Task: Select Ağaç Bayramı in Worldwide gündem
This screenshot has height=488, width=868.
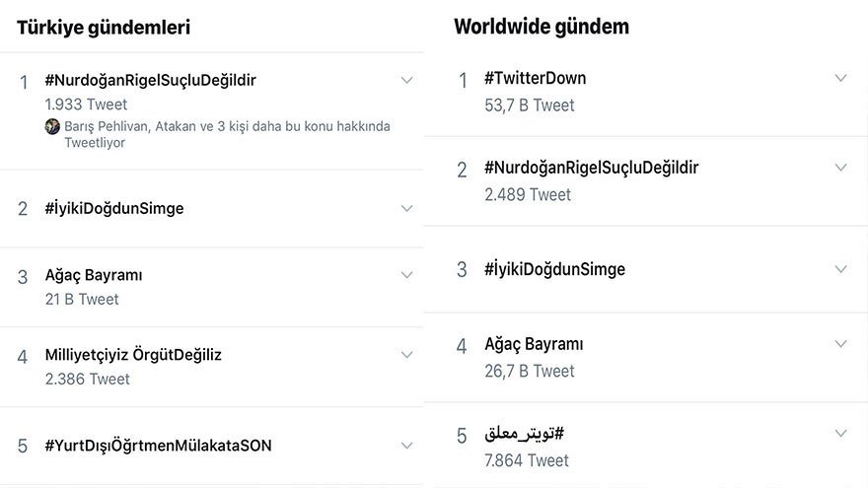Action: (x=534, y=345)
